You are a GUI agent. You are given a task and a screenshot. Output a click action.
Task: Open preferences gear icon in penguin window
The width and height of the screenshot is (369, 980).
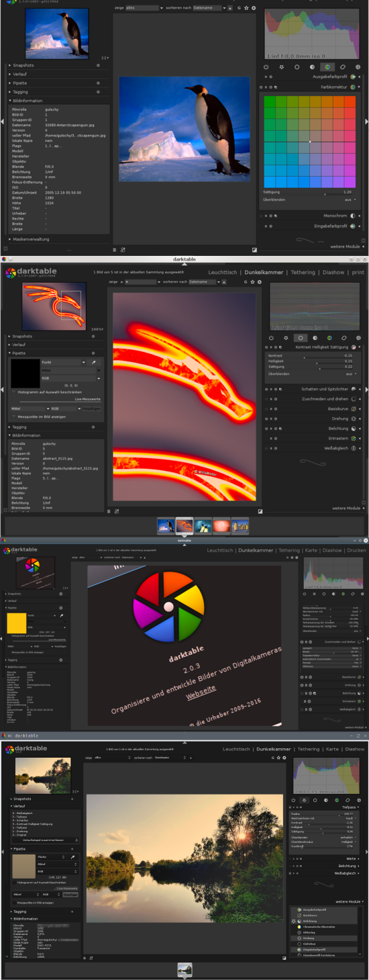(254, 8)
